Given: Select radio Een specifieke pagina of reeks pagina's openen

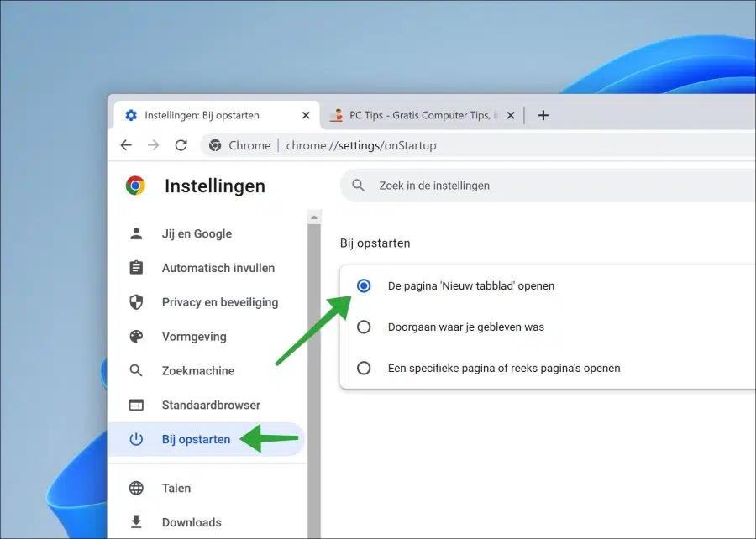Looking at the screenshot, I should point(364,368).
